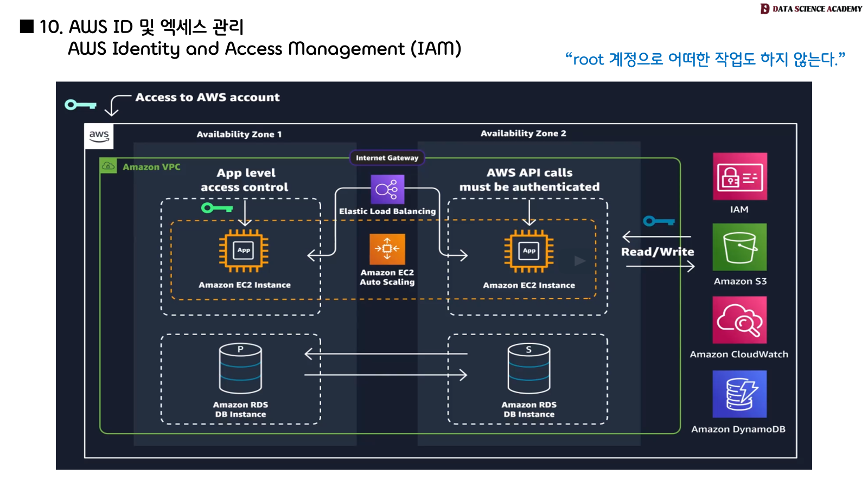Click the 'Amazon S3' caption
Viewport: 868px width, 488px height.
(x=740, y=281)
